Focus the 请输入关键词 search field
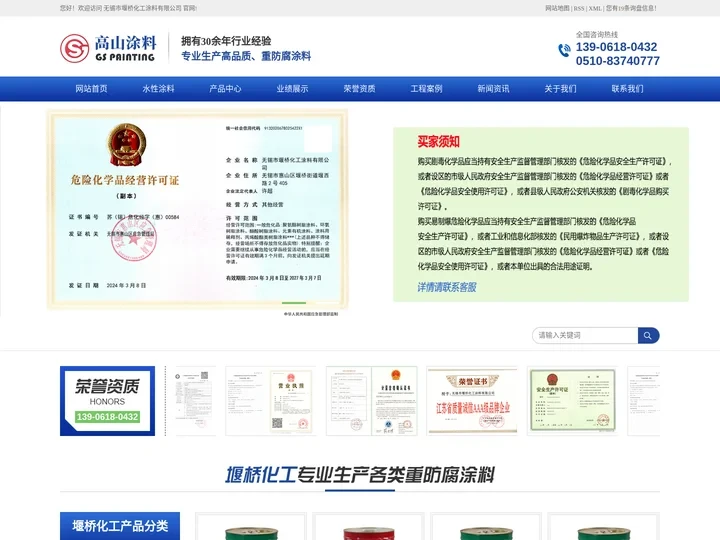The width and height of the screenshot is (720, 540). pyautogui.click(x=585, y=336)
